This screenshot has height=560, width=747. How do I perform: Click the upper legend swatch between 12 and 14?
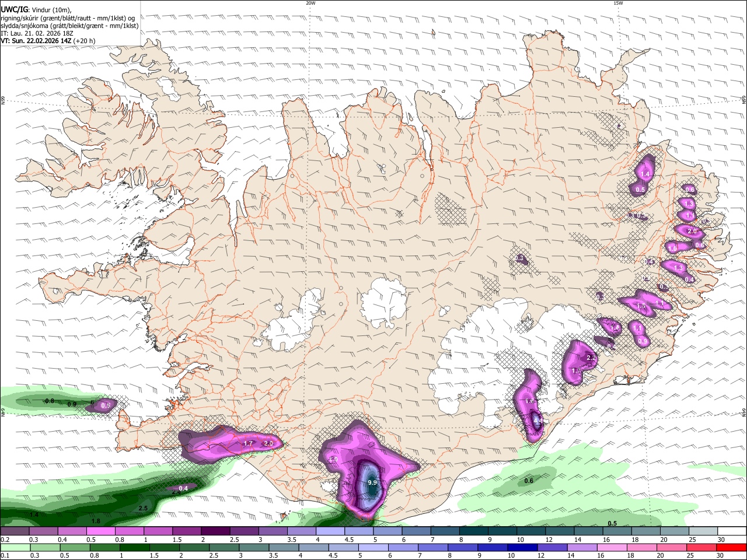559,531
